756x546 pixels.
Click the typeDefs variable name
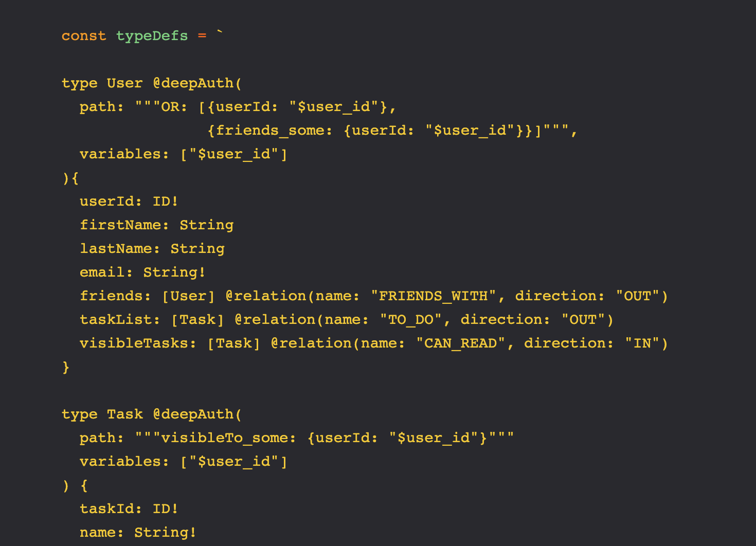(152, 36)
